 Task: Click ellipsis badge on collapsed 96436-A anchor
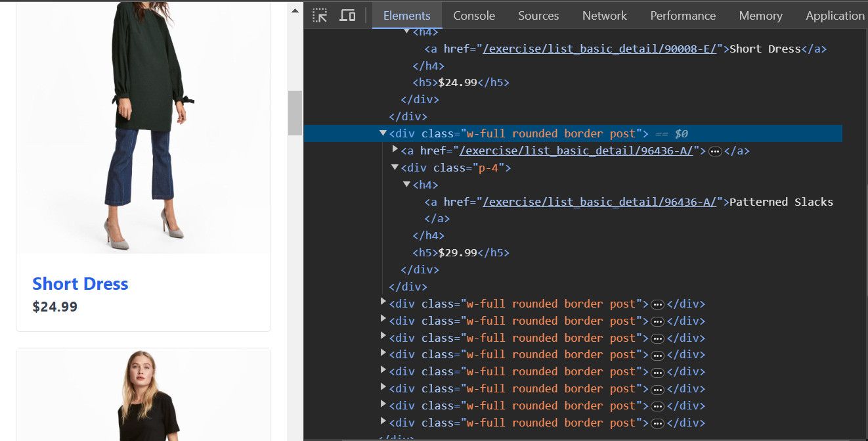coord(716,151)
